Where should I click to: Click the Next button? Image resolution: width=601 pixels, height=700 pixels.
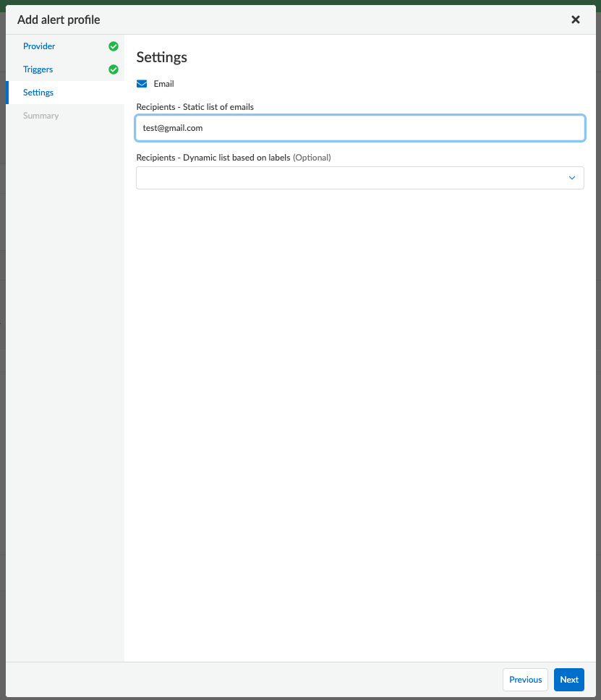point(568,680)
